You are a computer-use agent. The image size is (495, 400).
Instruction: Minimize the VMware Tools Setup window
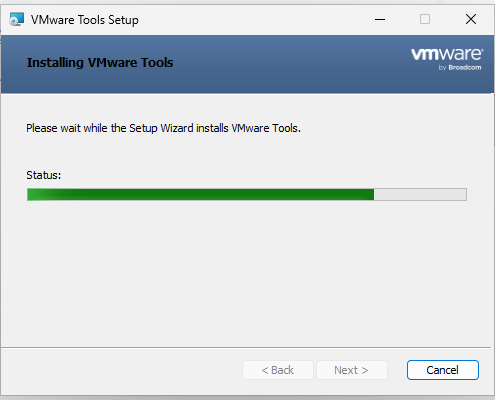tap(380, 19)
